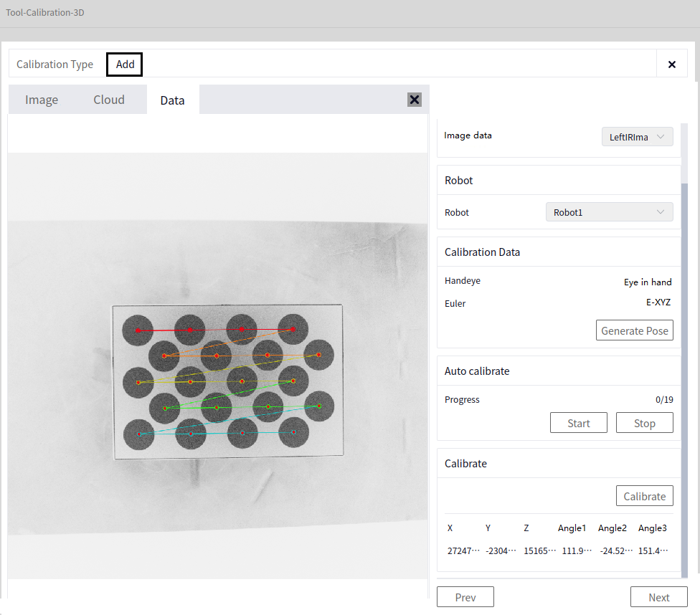Expand the Robot1 selection dropdown
Viewport: 700px width, 615px height.
click(x=609, y=212)
